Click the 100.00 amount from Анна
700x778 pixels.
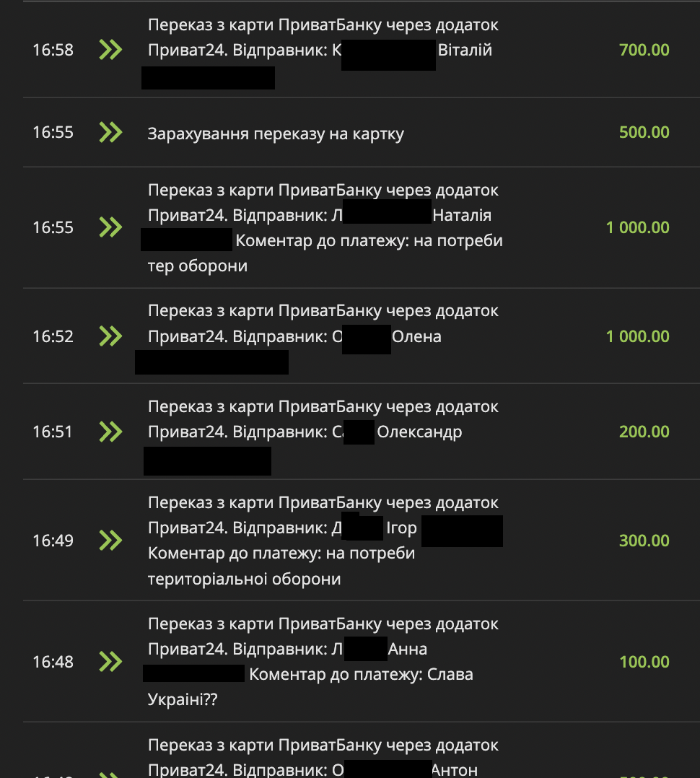[x=644, y=662]
